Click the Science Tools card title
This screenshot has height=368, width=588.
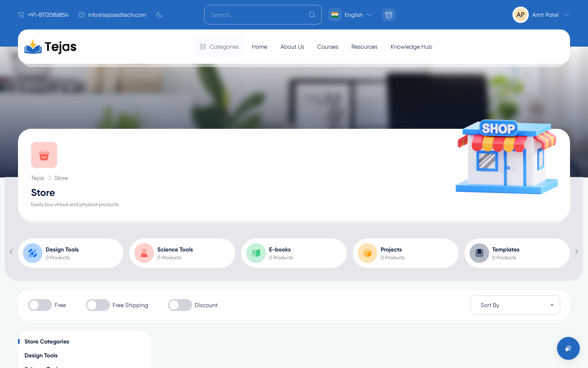(x=175, y=249)
